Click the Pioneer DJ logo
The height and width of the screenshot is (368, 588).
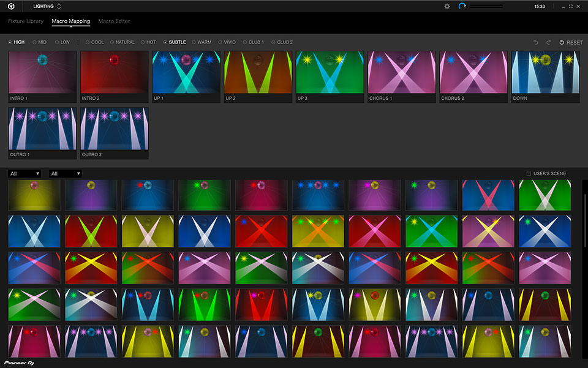[18, 362]
